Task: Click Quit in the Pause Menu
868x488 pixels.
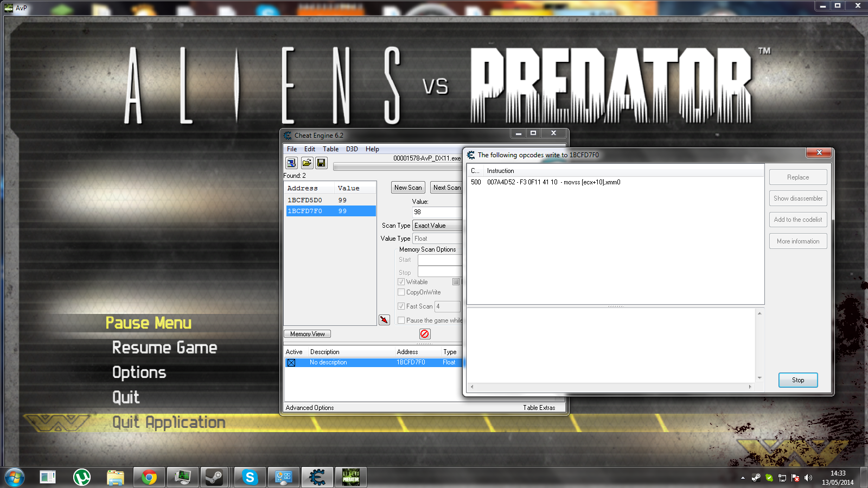Action: (x=126, y=397)
